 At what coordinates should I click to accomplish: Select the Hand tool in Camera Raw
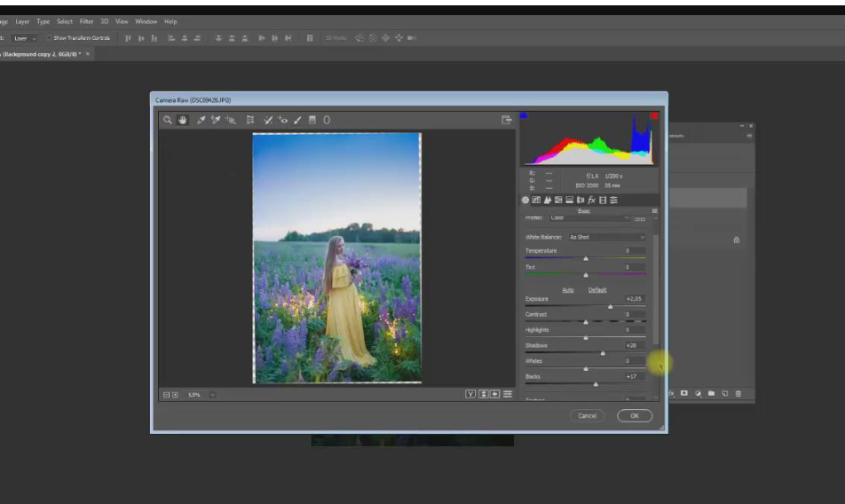(x=183, y=120)
